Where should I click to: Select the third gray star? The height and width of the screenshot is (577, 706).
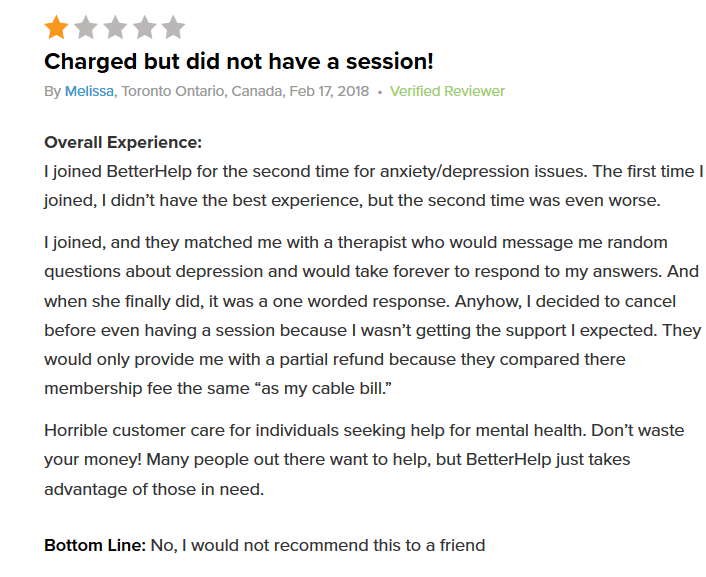click(x=115, y=26)
